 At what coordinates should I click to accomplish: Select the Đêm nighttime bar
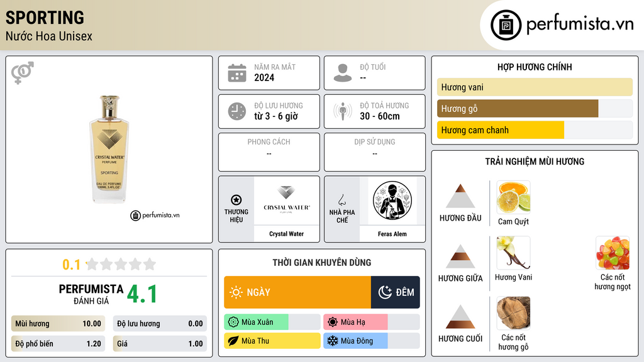(x=396, y=292)
